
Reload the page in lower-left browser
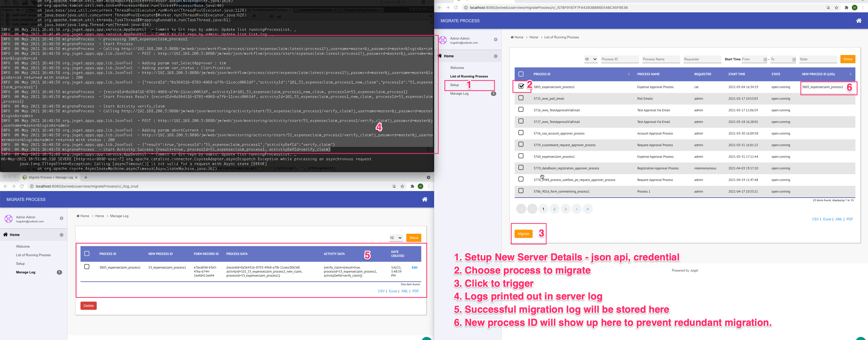pyautogui.click(x=22, y=186)
